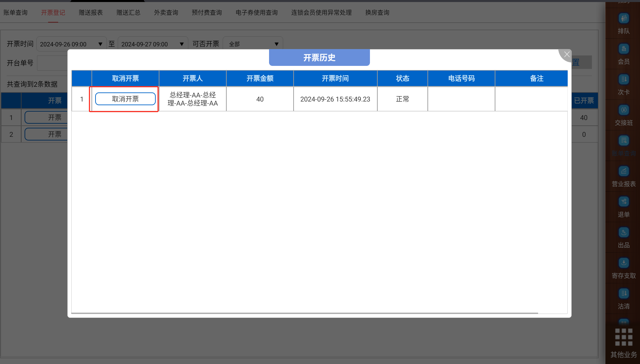This screenshot has height=364, width=640.
Task: Select the 退单 refund order icon
Action: click(x=624, y=202)
